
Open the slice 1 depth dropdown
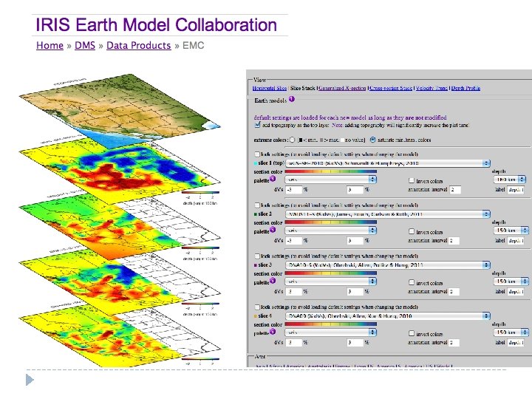click(510, 180)
